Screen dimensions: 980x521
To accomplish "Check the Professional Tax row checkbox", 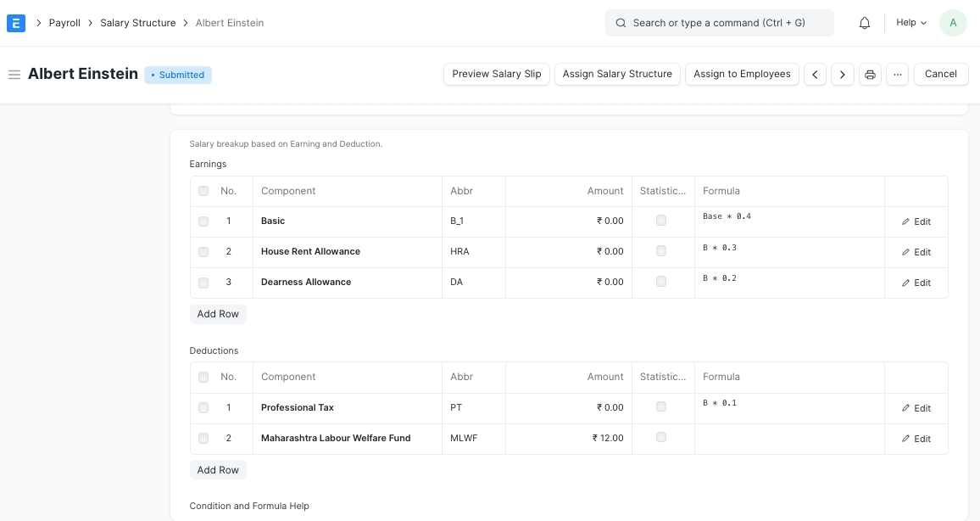I will (203, 408).
